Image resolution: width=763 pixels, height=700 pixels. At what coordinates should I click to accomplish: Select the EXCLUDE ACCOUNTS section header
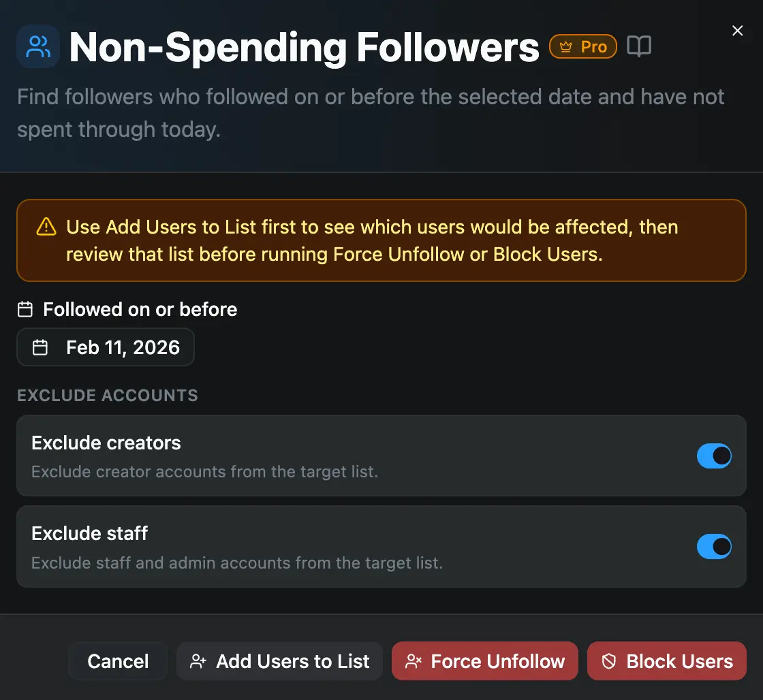click(x=107, y=395)
